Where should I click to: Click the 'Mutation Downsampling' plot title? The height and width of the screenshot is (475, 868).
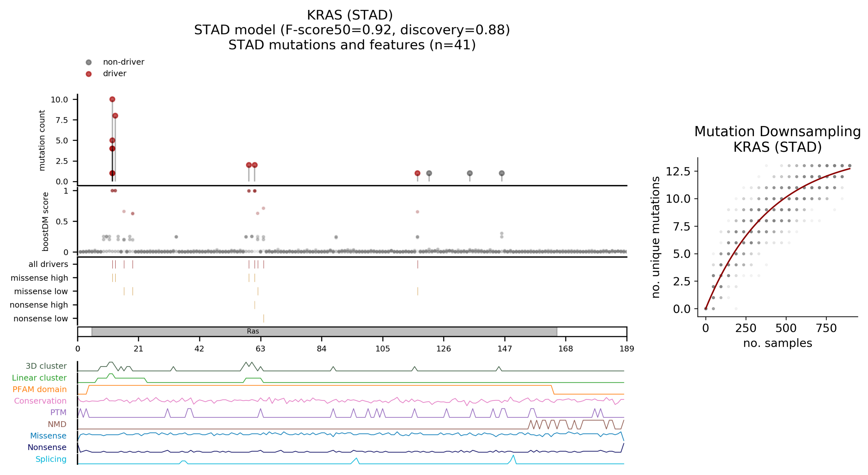point(777,131)
